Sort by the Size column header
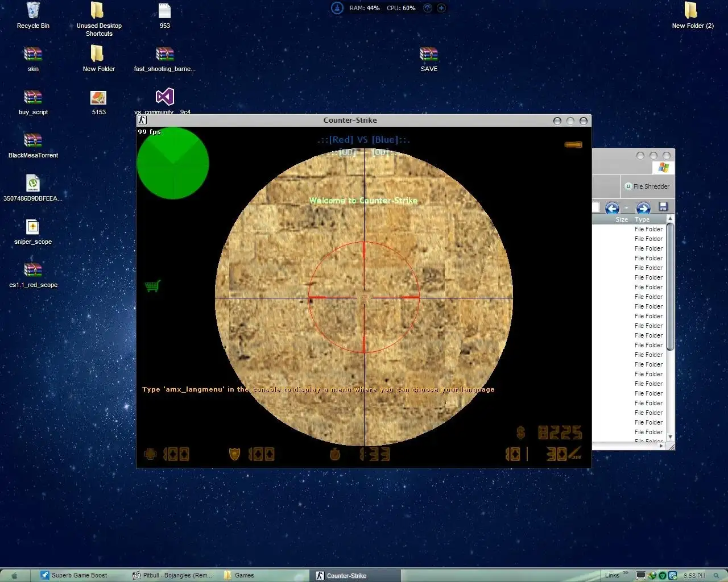This screenshot has width=728, height=582. tap(622, 219)
